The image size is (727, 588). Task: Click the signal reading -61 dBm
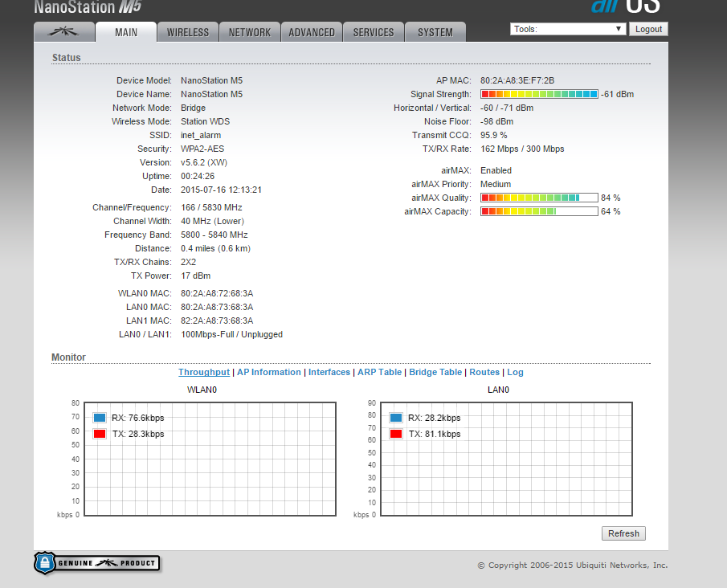coord(618,94)
